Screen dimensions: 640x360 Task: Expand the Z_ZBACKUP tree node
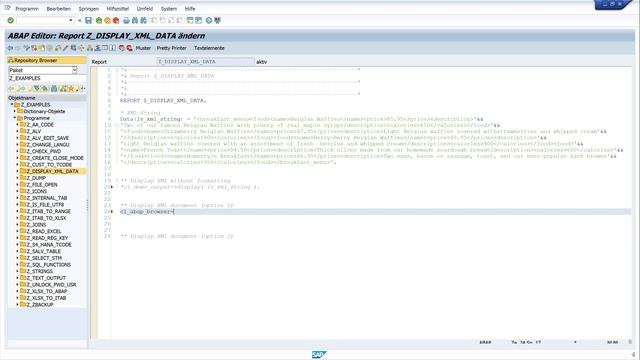coord(18,304)
